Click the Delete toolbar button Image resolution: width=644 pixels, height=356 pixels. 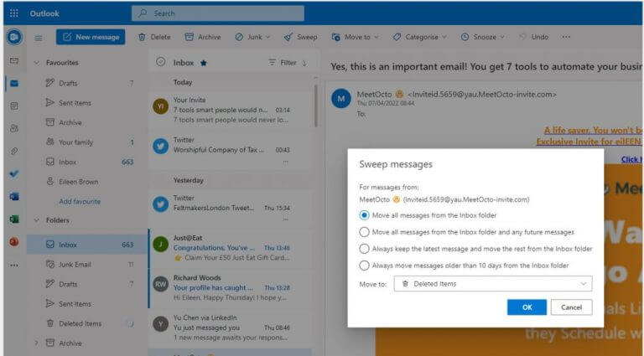pyautogui.click(x=154, y=37)
